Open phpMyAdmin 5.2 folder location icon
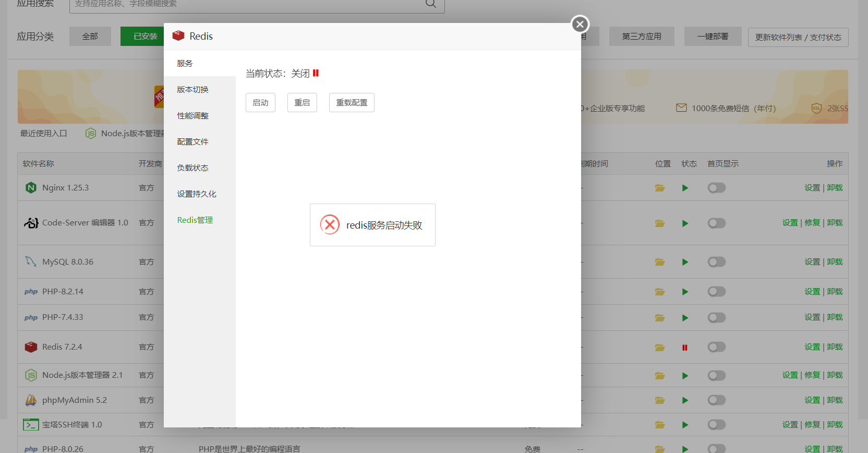The width and height of the screenshot is (868, 453). tap(660, 400)
